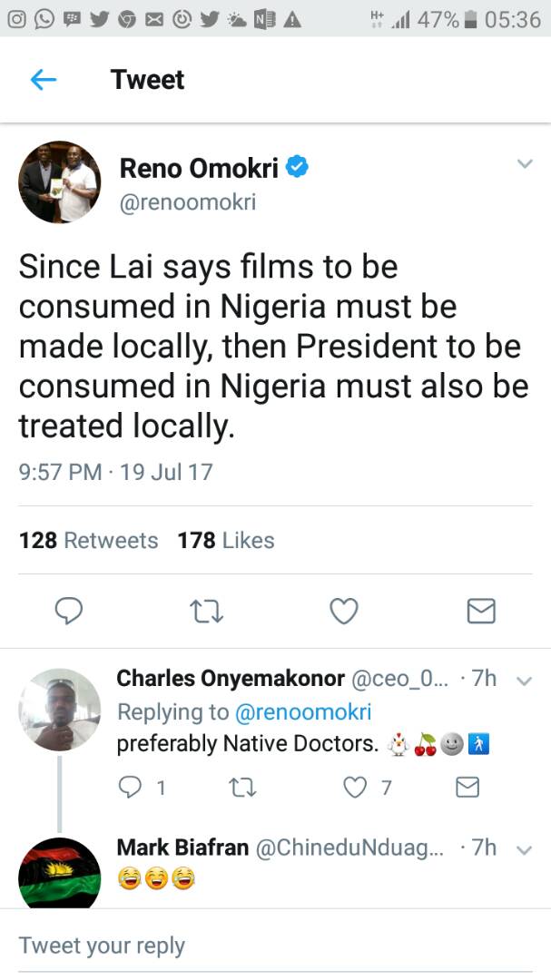Tap the 'Tweet your reply' field
Screen dimensions: 551x980
click(272, 946)
